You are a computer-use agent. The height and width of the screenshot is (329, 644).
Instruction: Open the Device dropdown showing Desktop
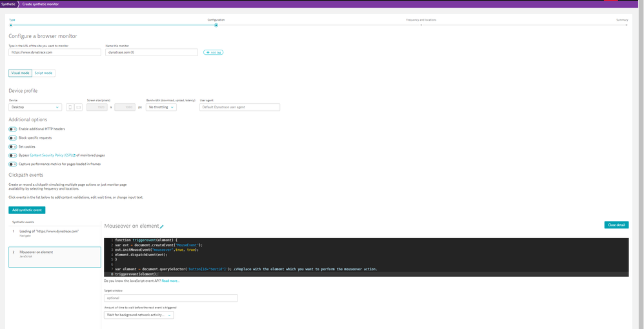[35, 107]
